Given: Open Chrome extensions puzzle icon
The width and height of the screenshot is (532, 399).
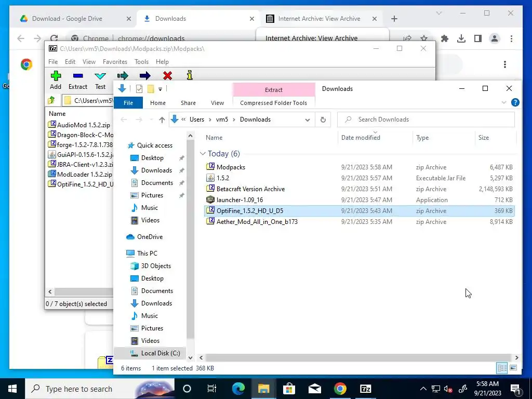Looking at the screenshot, I should [445, 38].
